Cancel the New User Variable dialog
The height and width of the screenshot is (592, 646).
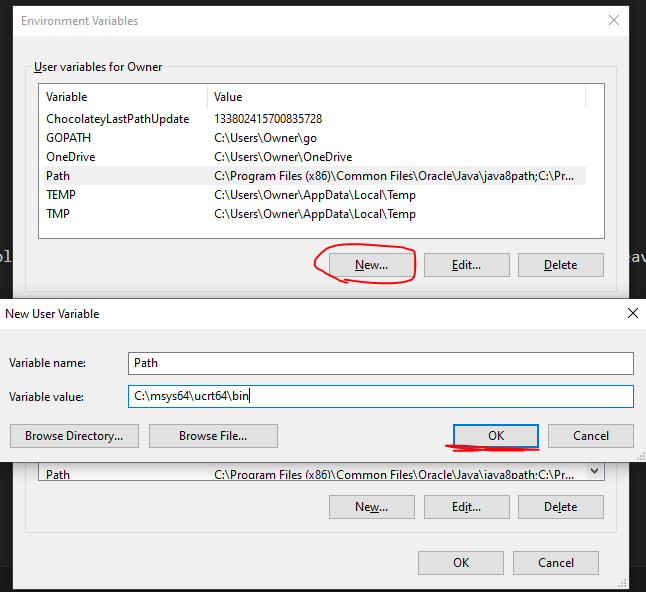pos(591,436)
